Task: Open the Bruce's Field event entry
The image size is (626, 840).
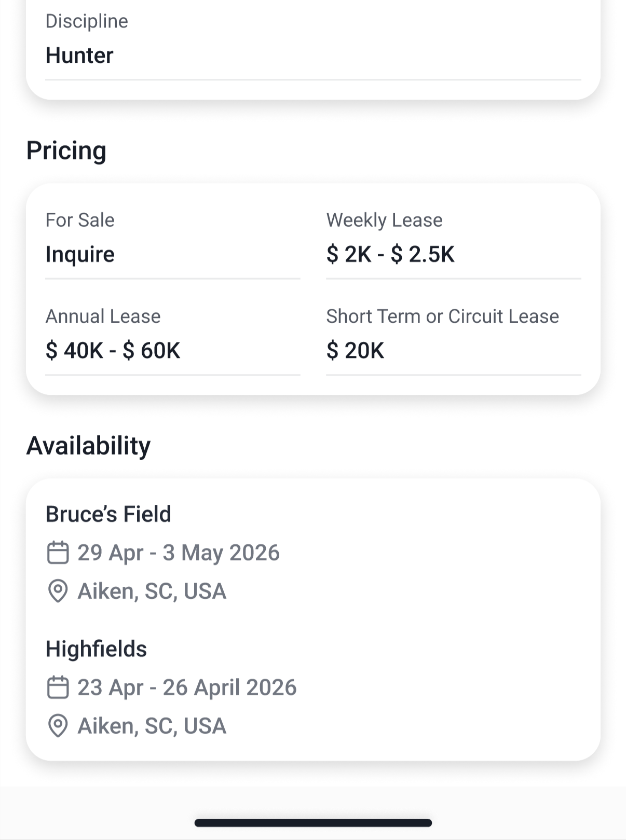Action: (x=108, y=514)
